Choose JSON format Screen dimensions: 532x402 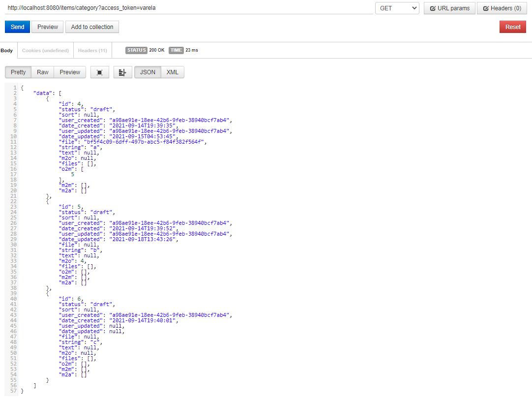tap(148, 72)
